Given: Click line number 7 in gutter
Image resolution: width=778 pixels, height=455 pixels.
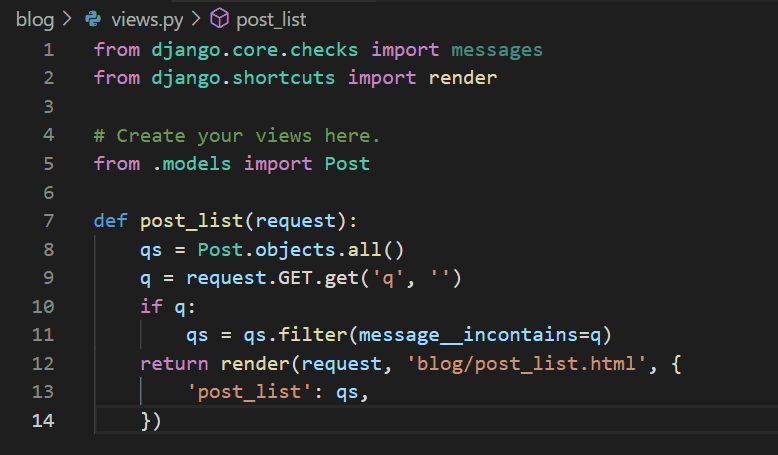Looking at the screenshot, I should point(49,220).
